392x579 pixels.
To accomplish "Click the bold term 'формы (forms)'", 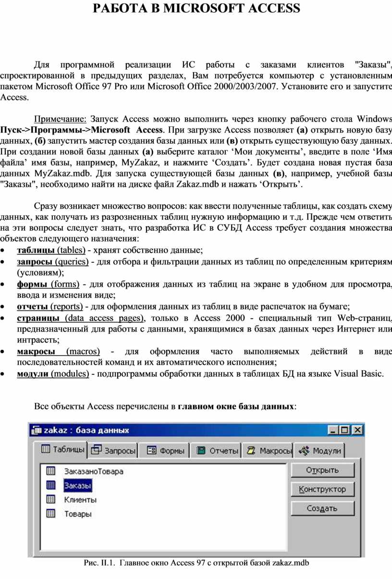I will (x=48, y=284).
